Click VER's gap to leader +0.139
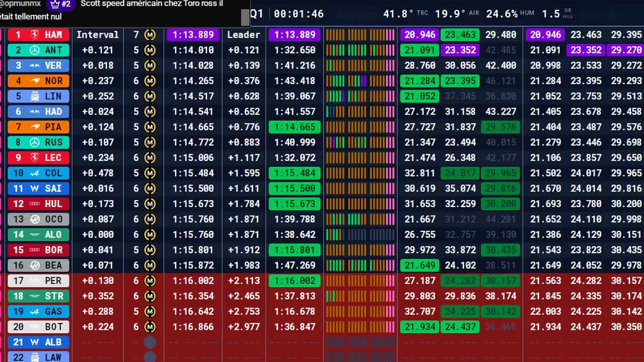 244,65
